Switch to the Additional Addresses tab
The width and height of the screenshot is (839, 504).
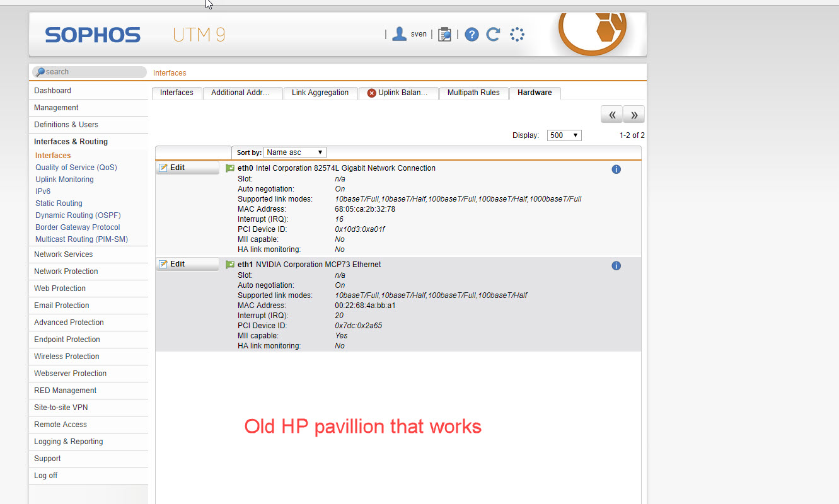point(243,93)
